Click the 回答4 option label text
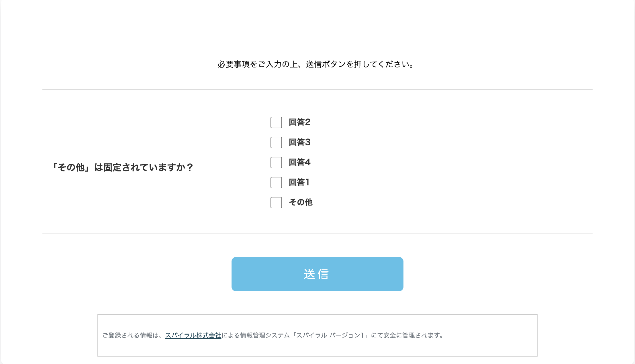The width and height of the screenshot is (635, 364). [299, 162]
